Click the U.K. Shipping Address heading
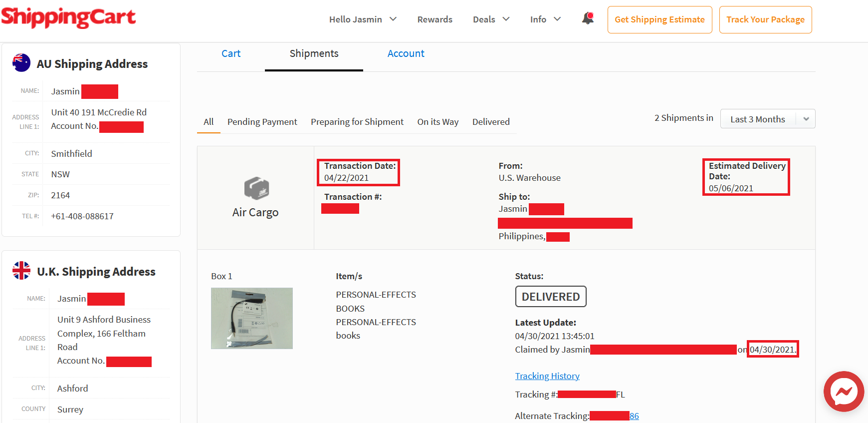 pos(96,272)
